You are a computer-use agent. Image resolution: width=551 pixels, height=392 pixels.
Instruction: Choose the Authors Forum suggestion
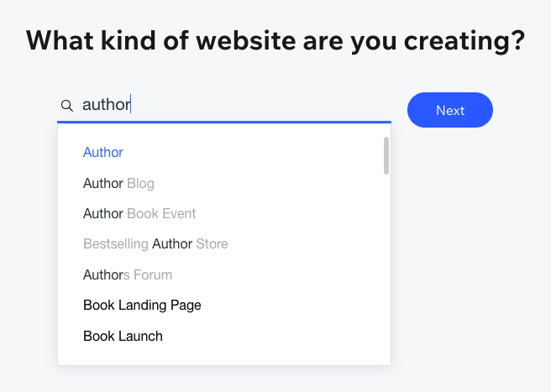pos(128,274)
